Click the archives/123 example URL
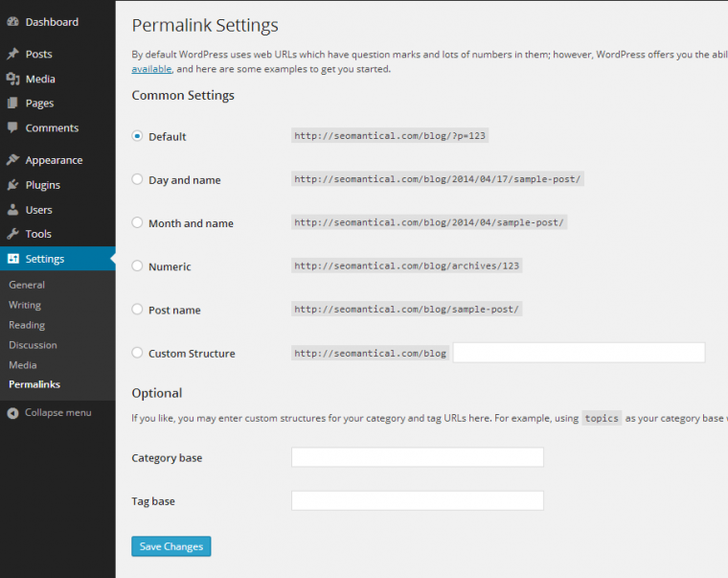 click(x=407, y=266)
